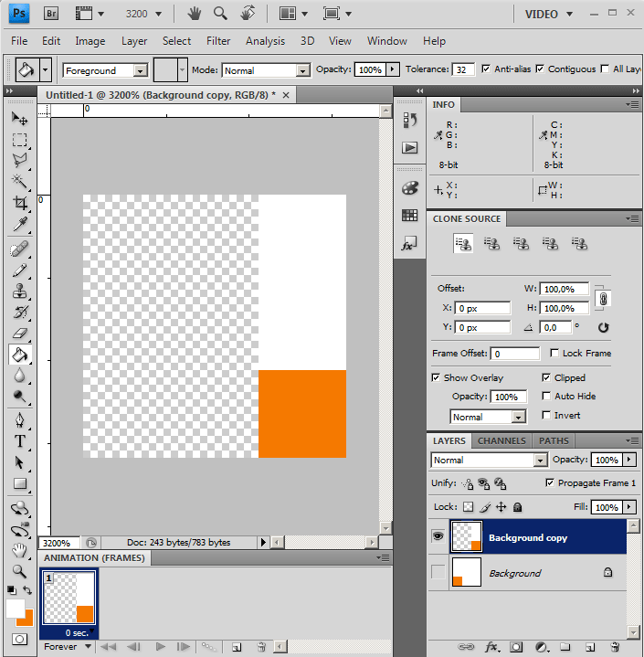Switch to the Channels tab
644x657 pixels.
501,440
